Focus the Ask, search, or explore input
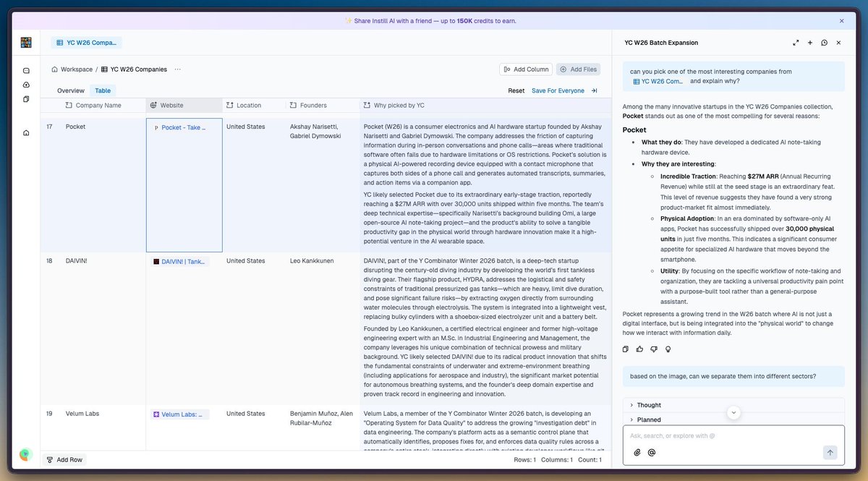This screenshot has width=868, height=481. click(733, 436)
